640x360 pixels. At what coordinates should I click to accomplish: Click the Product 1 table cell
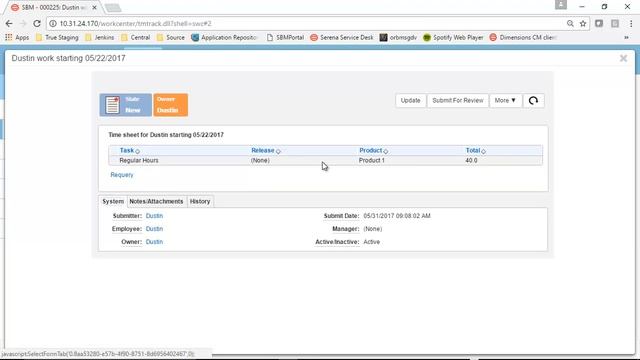371,160
